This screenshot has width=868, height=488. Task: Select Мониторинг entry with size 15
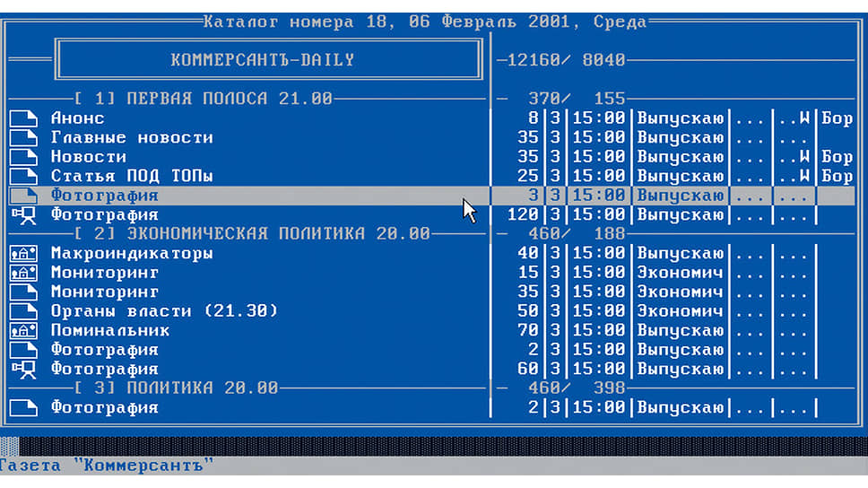pos(105,273)
